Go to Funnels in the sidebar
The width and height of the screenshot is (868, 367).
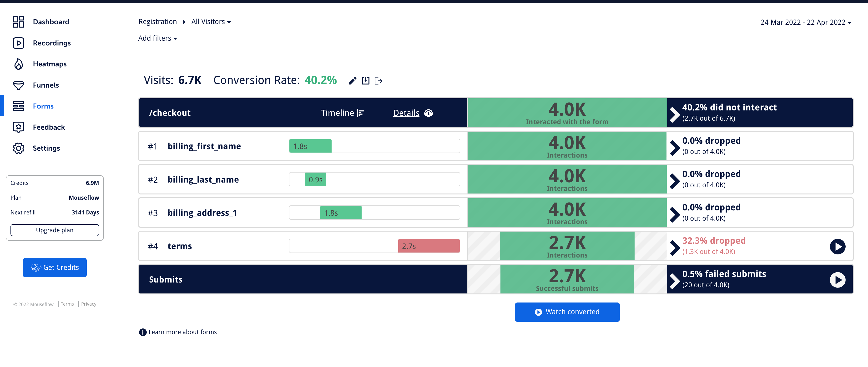coord(46,85)
